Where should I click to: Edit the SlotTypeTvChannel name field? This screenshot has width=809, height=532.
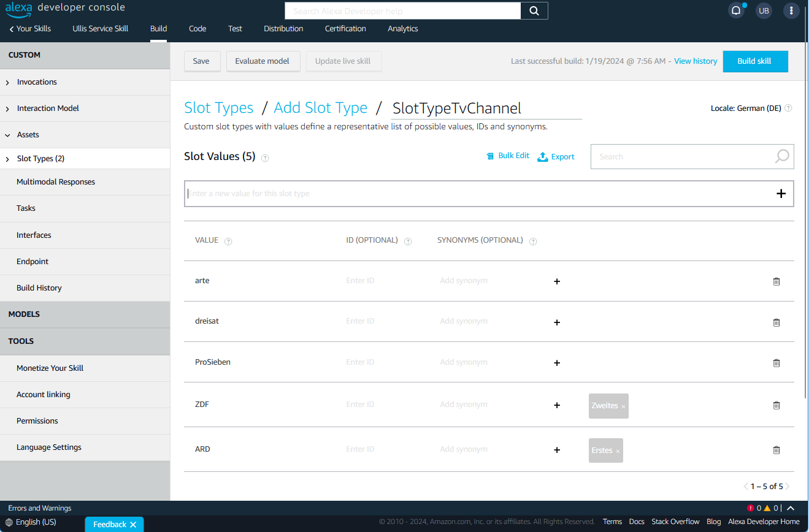coord(487,108)
